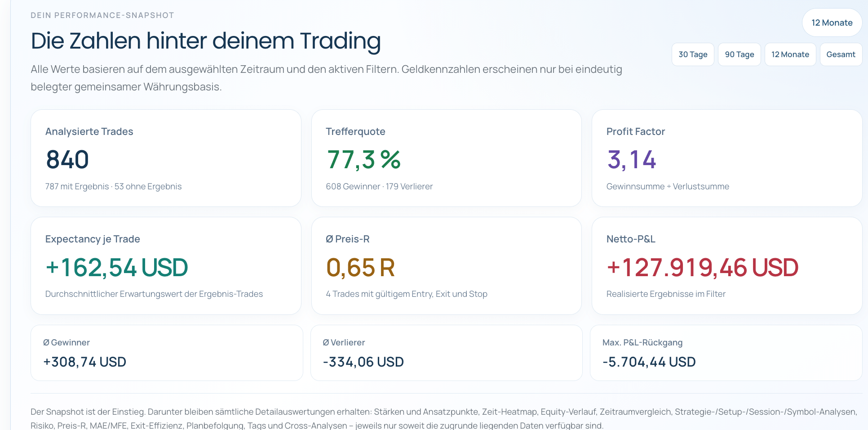
Task: Click the 'DEIN PERFORMANCE-SNAPSHOT' label
Action: (102, 15)
